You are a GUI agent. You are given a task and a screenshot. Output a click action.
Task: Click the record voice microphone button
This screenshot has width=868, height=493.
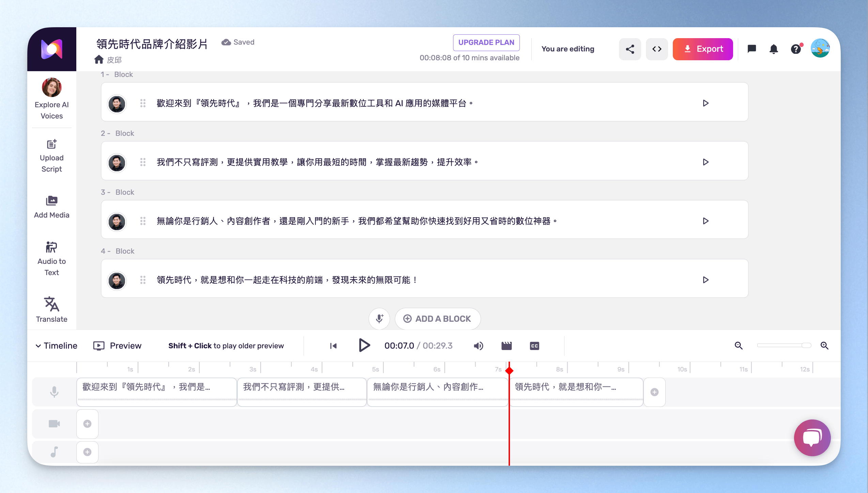(x=379, y=319)
